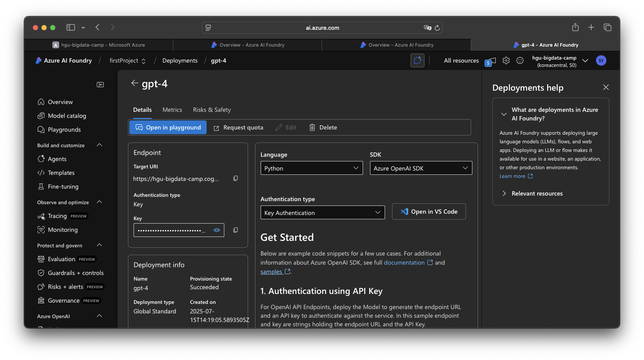Open the Model catalog
This screenshot has width=644, height=360.
coord(62,116)
